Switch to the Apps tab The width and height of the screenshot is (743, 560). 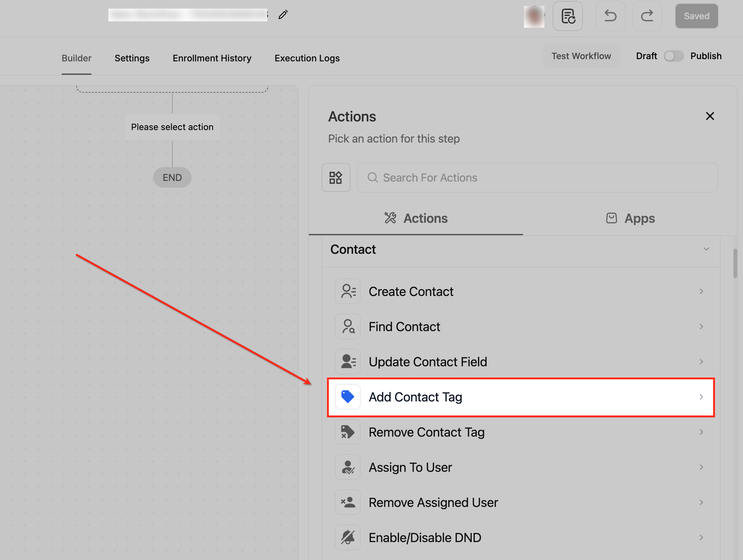630,218
